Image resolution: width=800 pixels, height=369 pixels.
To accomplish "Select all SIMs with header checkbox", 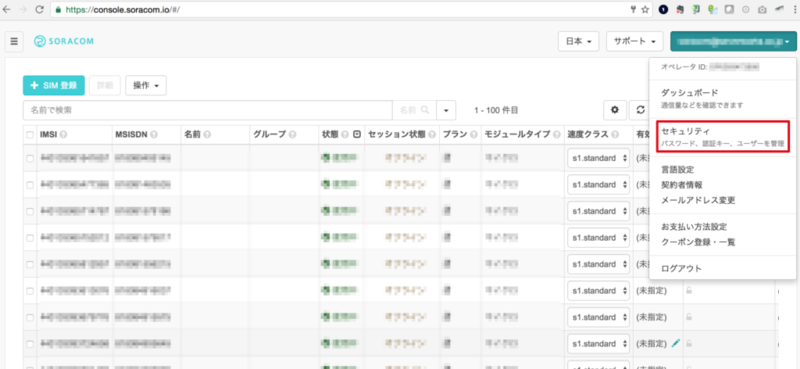I will click(30, 135).
